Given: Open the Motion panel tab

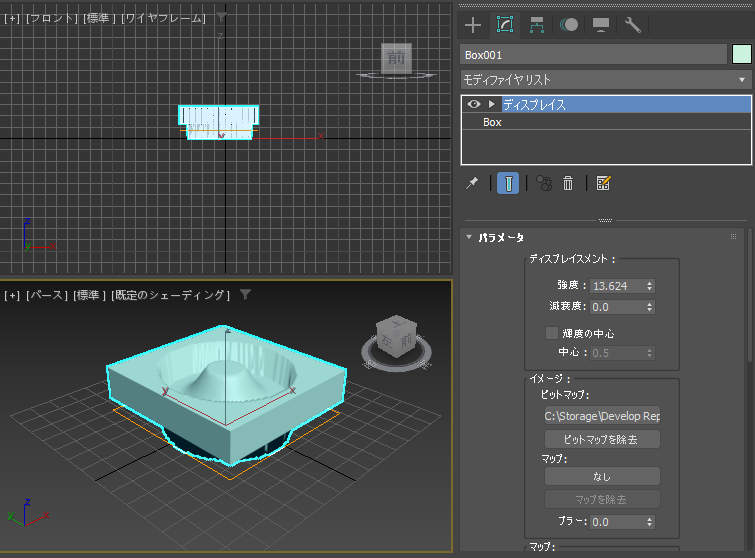Looking at the screenshot, I should coord(569,25).
